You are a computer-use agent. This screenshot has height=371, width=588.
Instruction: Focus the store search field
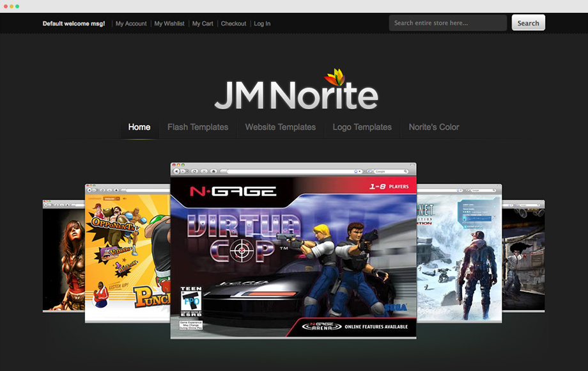coord(448,23)
